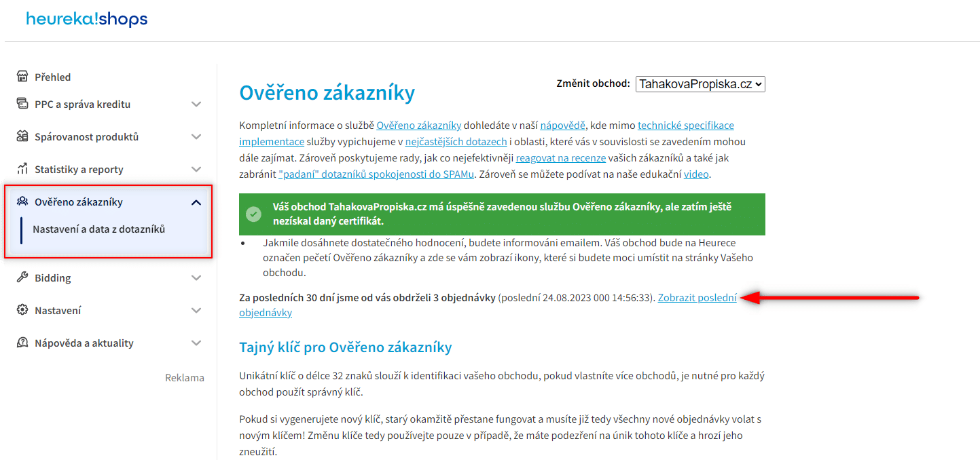Expand the Bidding chevron
Viewport: 980px width, 460px height.
click(196, 278)
